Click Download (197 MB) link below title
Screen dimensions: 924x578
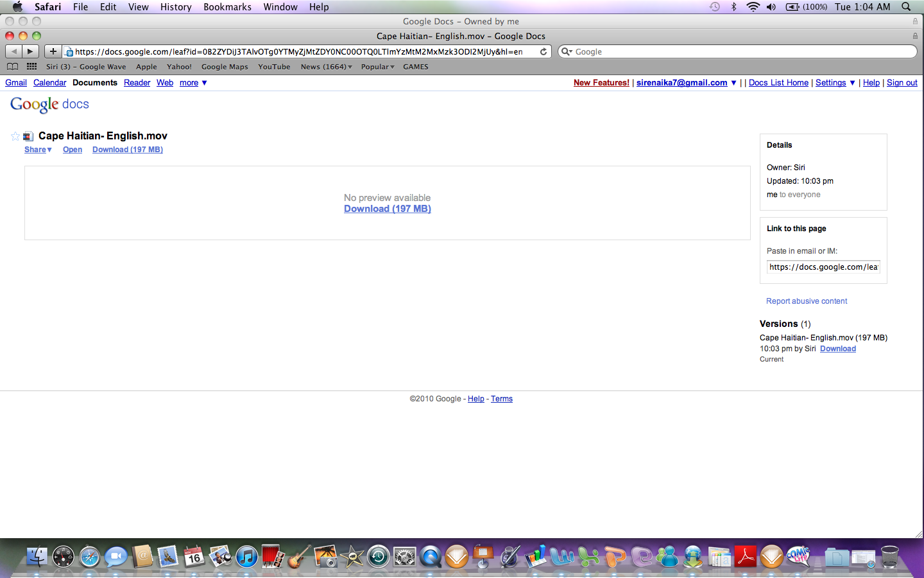pos(128,150)
